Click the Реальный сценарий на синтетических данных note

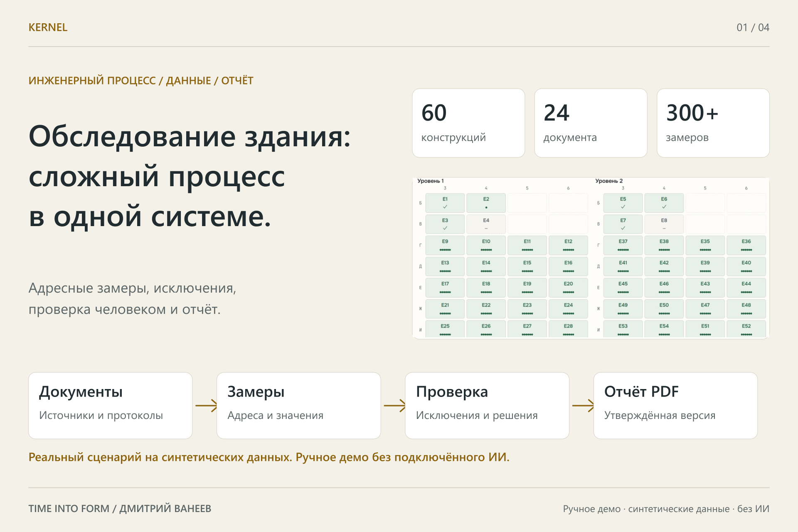click(269, 457)
